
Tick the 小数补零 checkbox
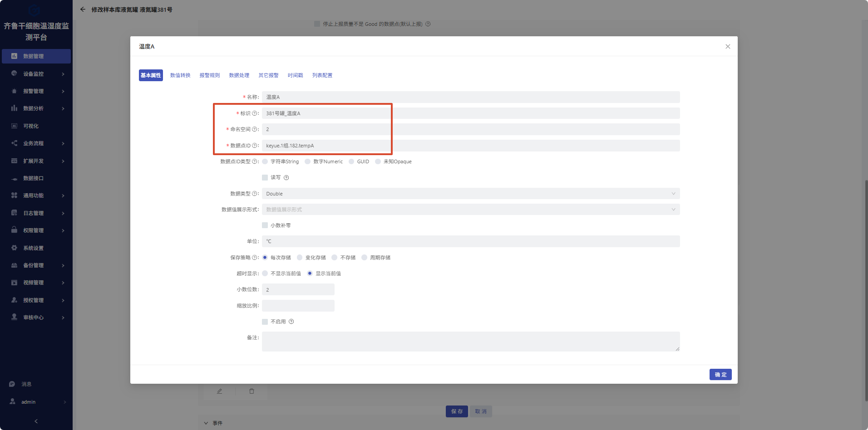[265, 225]
